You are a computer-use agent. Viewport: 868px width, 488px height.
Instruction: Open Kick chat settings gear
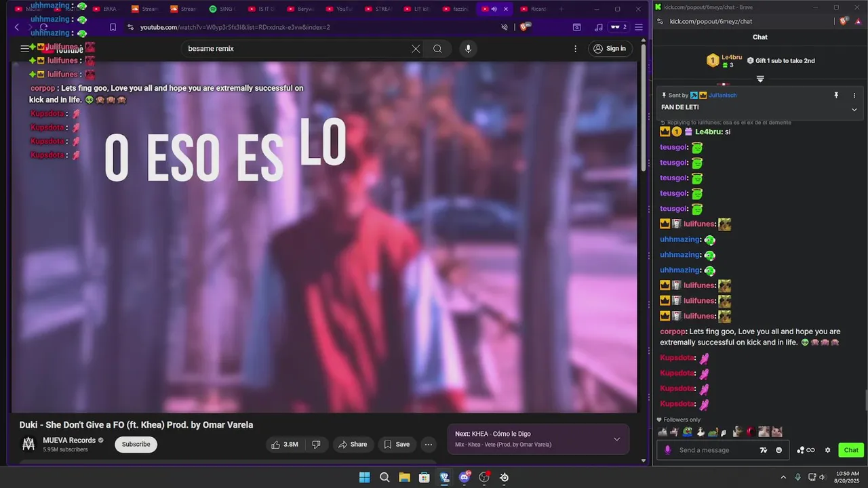tap(827, 450)
